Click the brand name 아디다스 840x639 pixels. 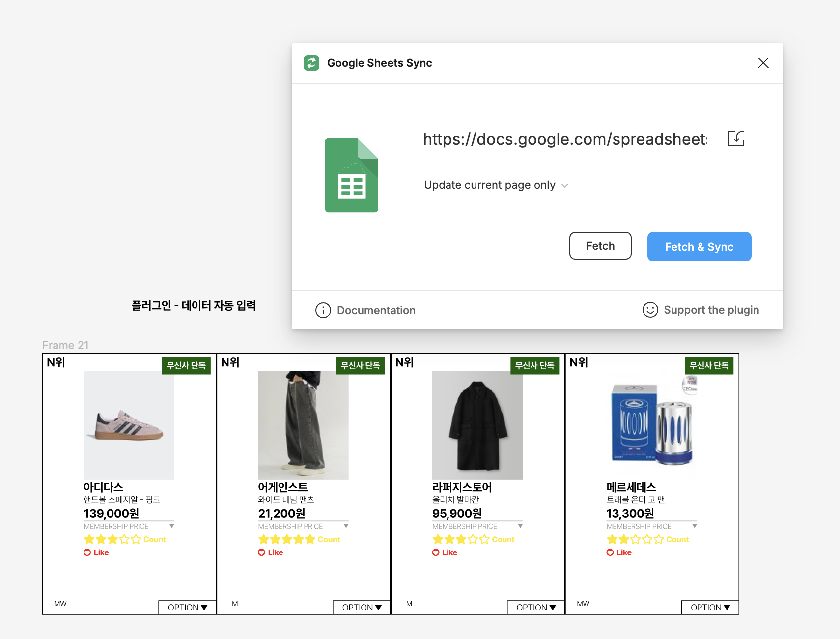coord(103,487)
